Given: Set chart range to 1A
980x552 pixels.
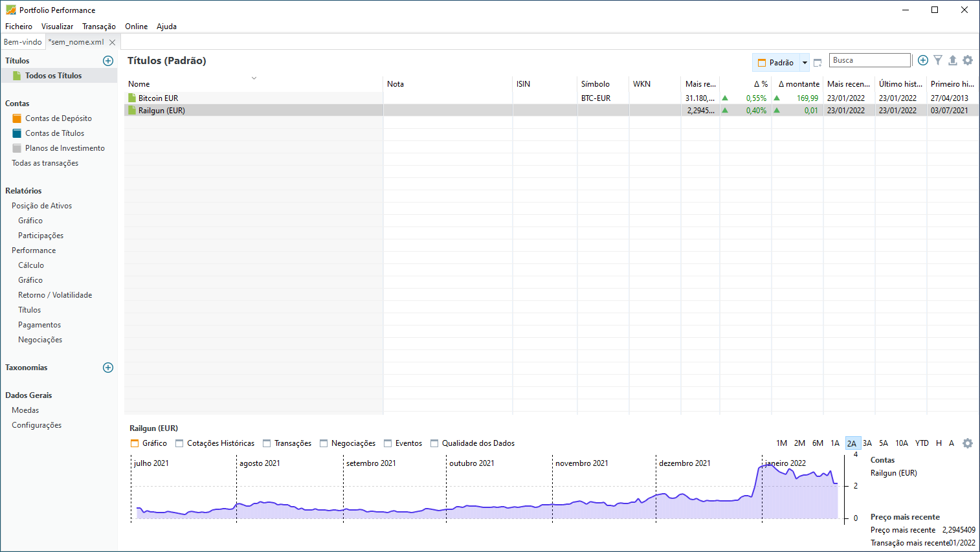Looking at the screenshot, I should 835,443.
